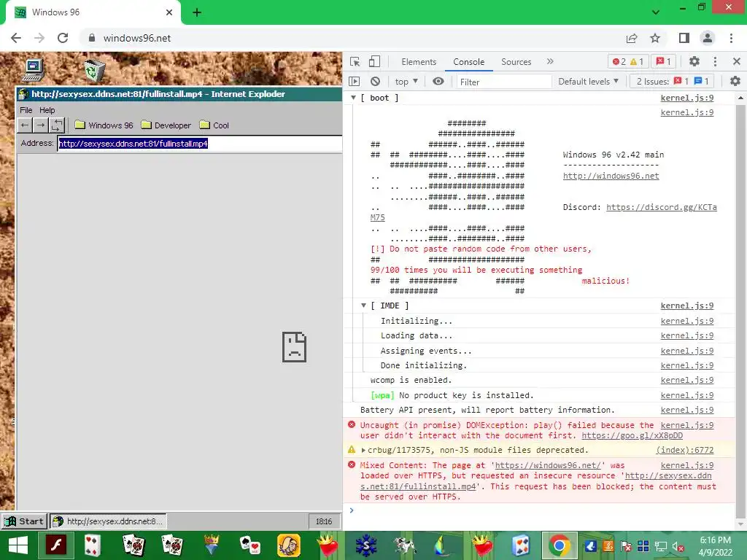Viewport: 747px width, 560px height.
Task: Toggle DevTools device toolbar
Action: pos(375,61)
